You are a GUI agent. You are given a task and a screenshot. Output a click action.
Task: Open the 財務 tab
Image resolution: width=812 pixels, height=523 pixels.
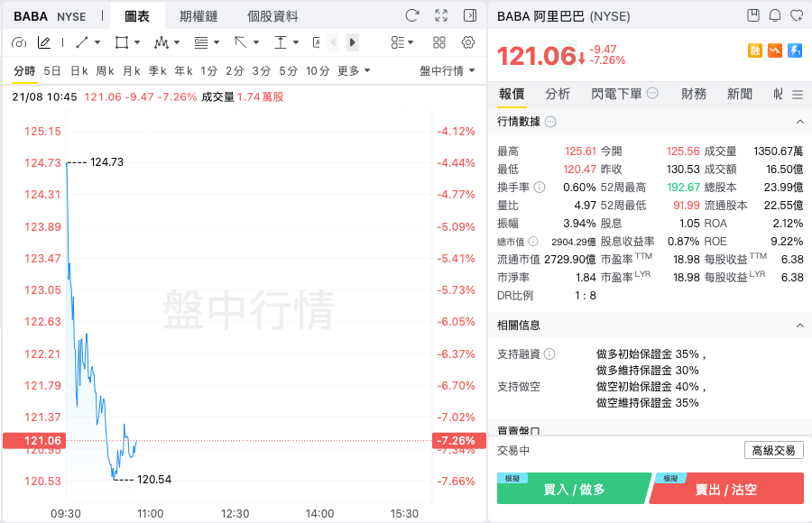click(x=694, y=94)
